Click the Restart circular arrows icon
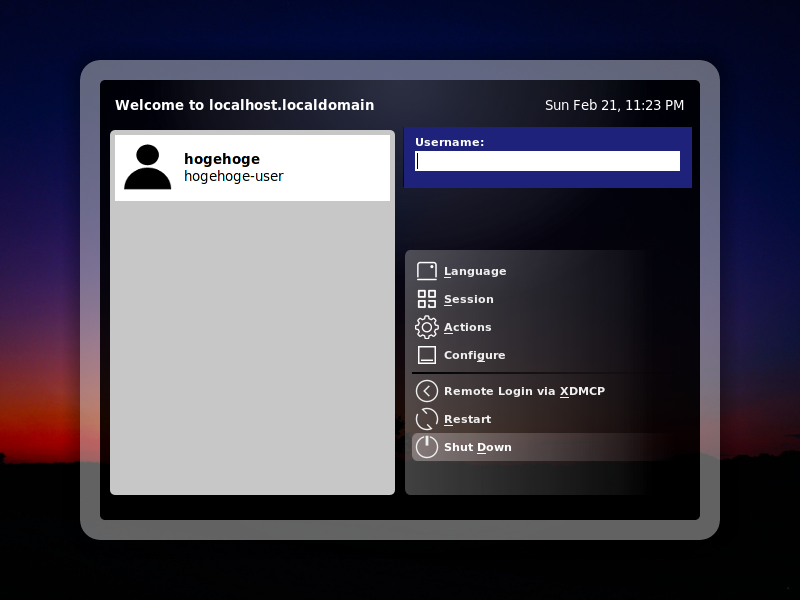The width and height of the screenshot is (800, 600). tap(427, 419)
